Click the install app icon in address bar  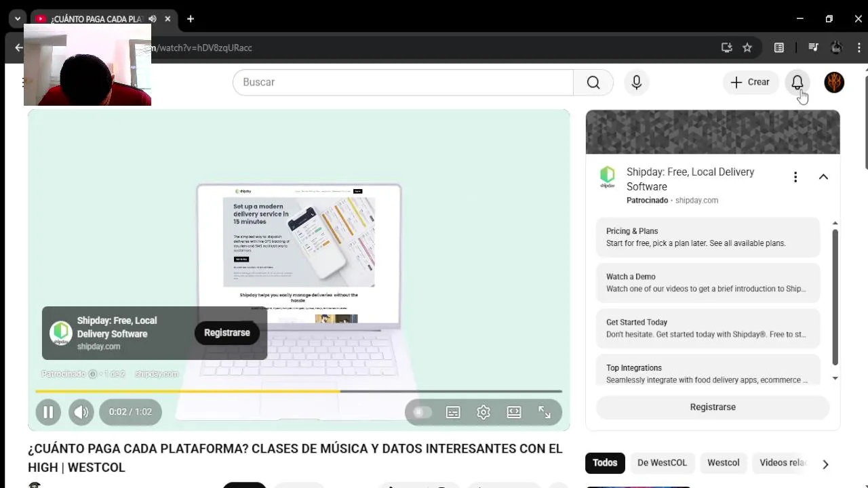click(727, 47)
